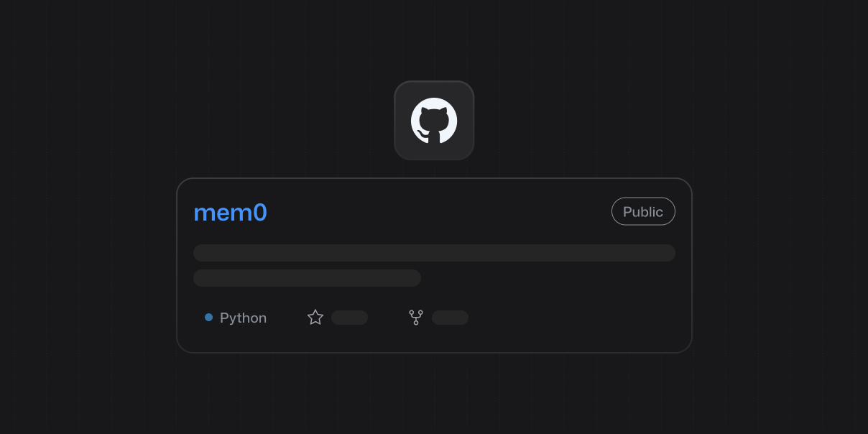
Task: Open the fork network via the fork symbol
Action: click(416, 317)
